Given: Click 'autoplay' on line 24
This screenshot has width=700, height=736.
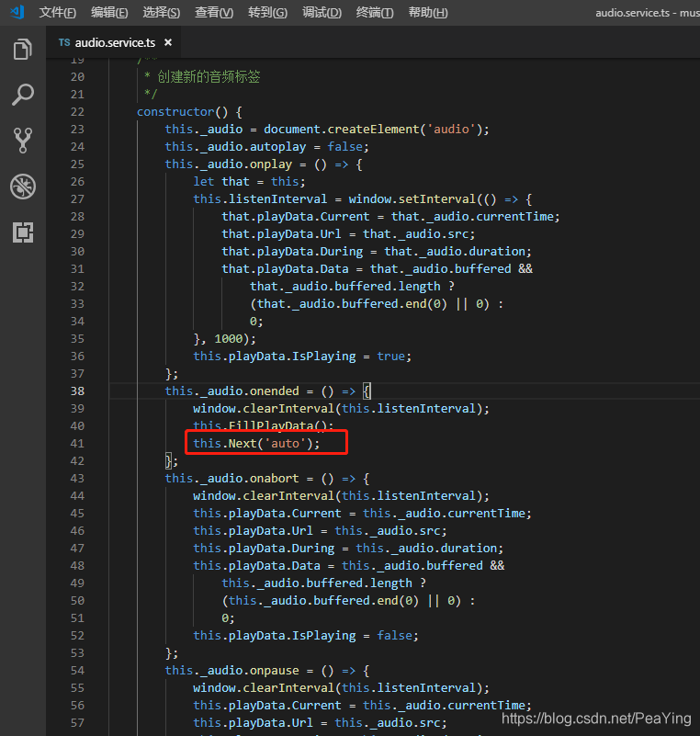Looking at the screenshot, I should coord(277,147).
